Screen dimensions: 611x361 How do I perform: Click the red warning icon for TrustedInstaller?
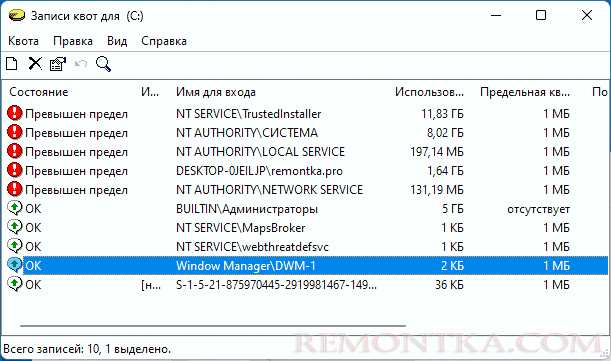click(x=14, y=113)
